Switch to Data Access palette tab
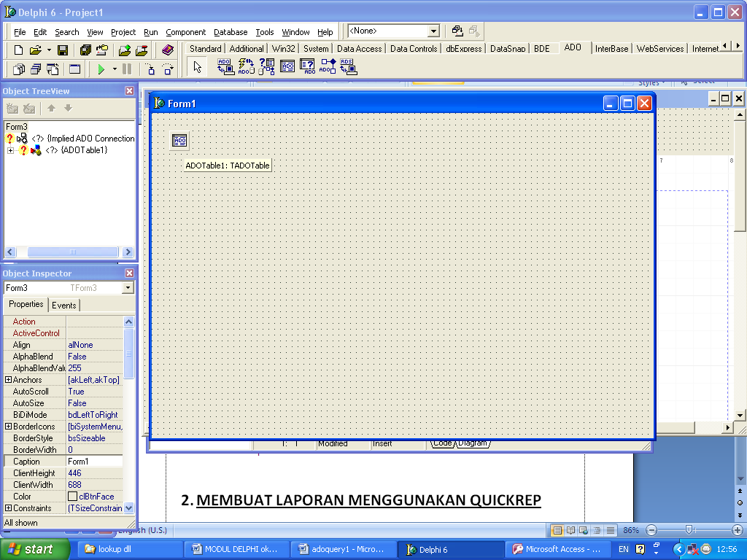This screenshot has height=560, width=747. (x=359, y=49)
